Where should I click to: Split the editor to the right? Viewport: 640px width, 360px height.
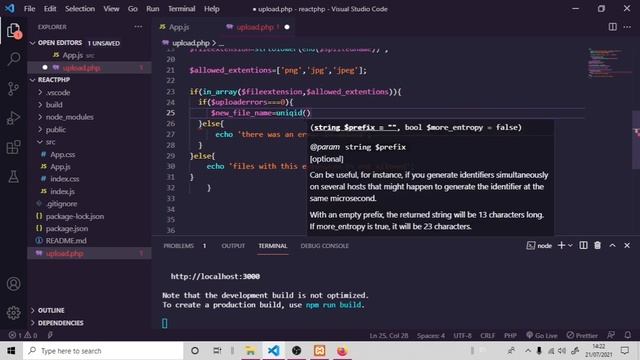click(x=613, y=27)
